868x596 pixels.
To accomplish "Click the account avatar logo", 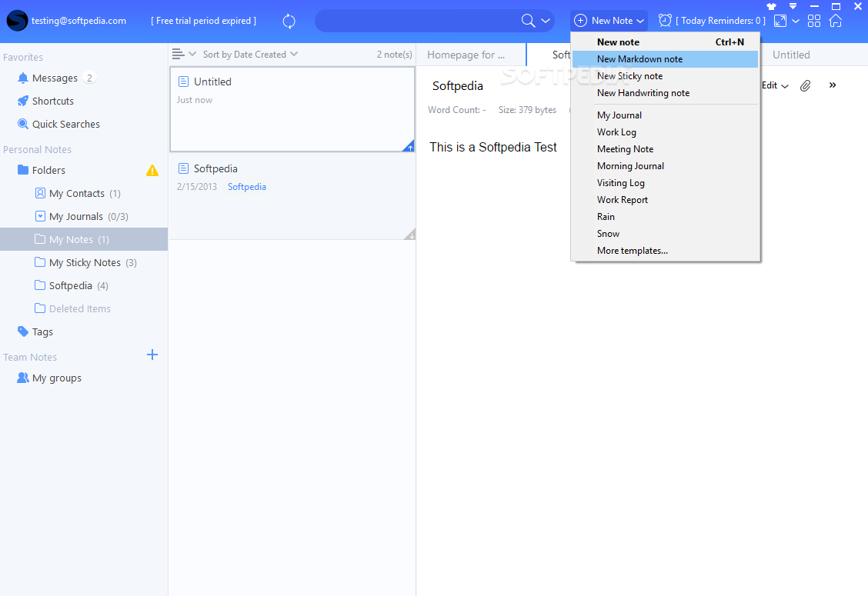I will pyautogui.click(x=17, y=21).
